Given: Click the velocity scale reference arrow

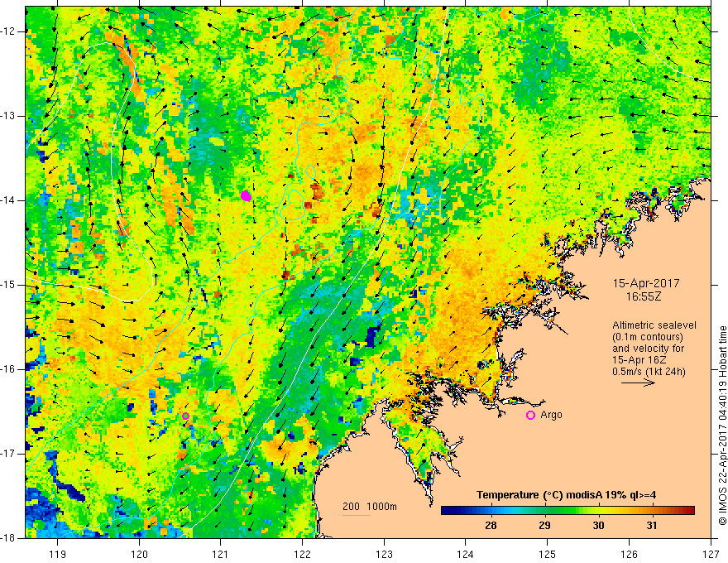Looking at the screenshot, I should point(638,383).
